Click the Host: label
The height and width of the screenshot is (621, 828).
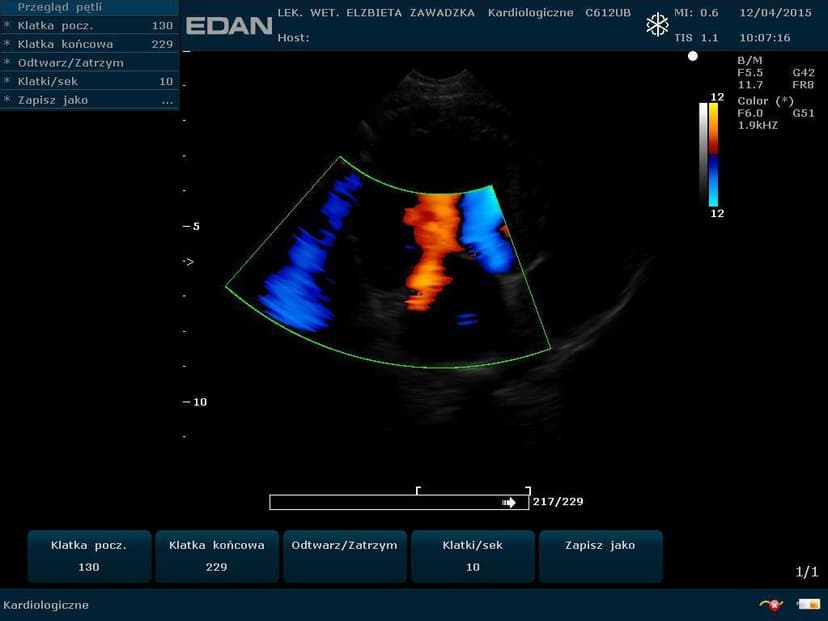tap(294, 37)
